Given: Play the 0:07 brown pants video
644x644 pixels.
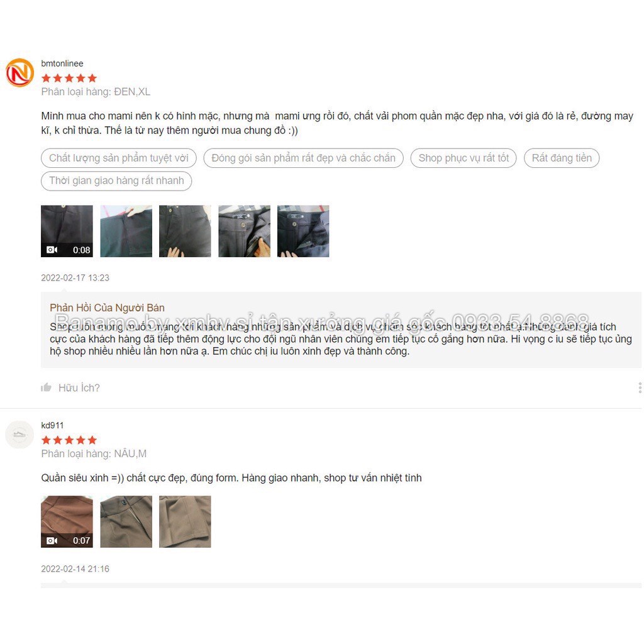Looking at the screenshot, I should tap(67, 521).
